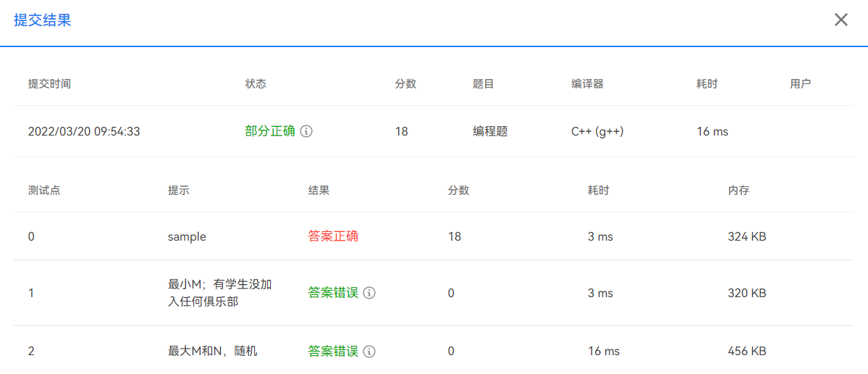Viewport: 868px width, 374px height.
Task: Close the 提交结果 dialog
Action: [x=841, y=20]
